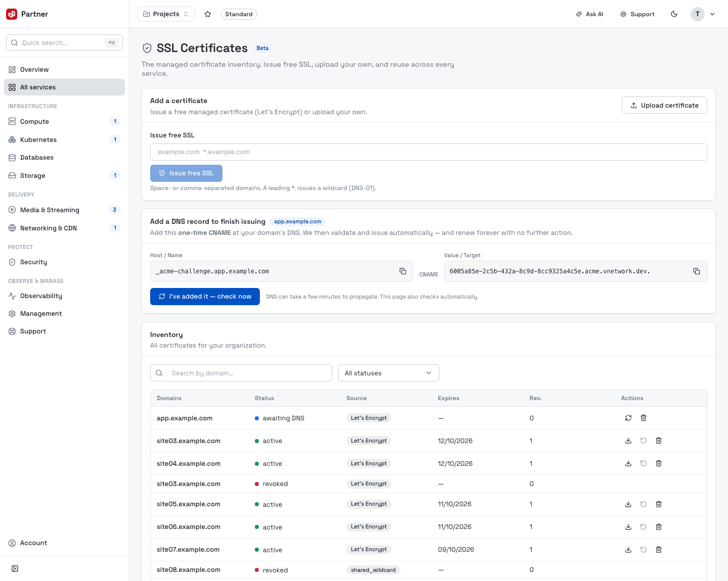Screen dimensions: 728x581
Task: Delete site05.example.com certificate
Action: [x=659, y=504]
